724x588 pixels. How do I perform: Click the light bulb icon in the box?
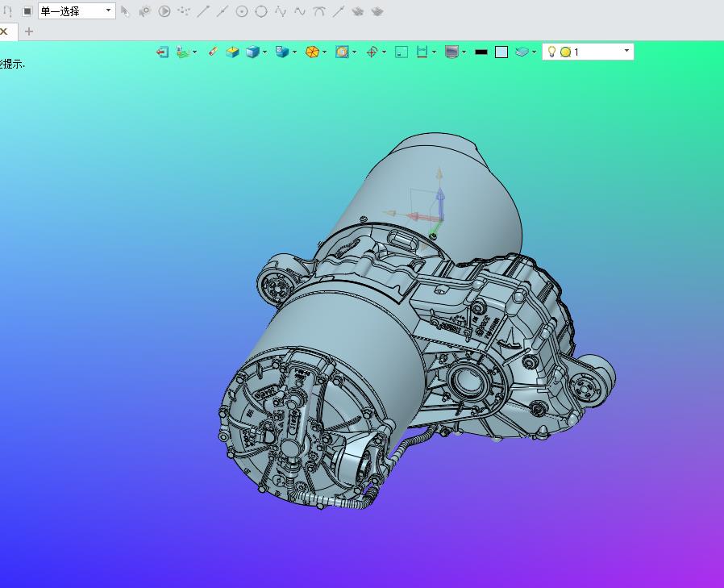pyautogui.click(x=551, y=52)
